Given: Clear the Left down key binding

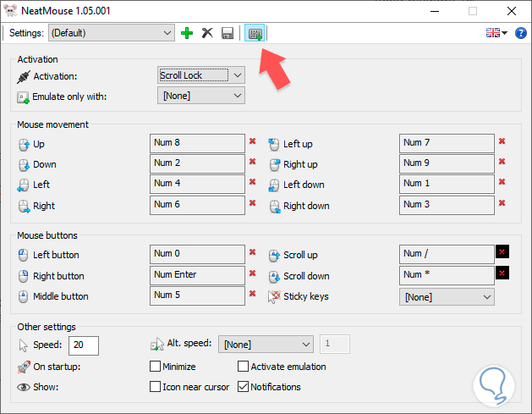Looking at the screenshot, I should [x=502, y=182].
